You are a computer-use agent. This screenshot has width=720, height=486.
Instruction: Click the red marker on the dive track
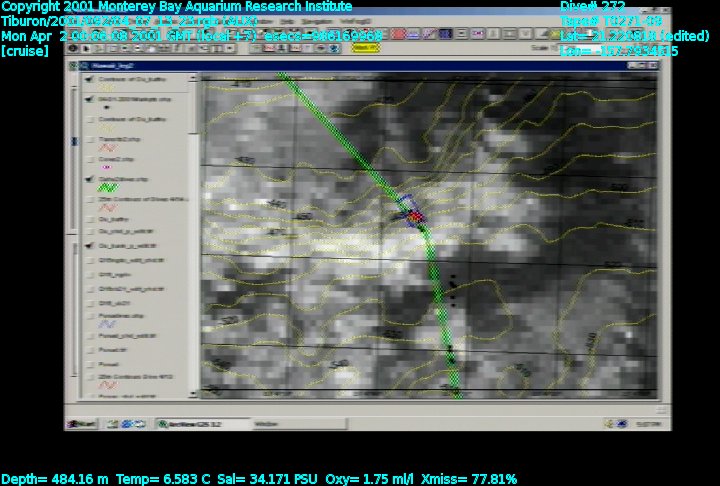click(x=417, y=215)
